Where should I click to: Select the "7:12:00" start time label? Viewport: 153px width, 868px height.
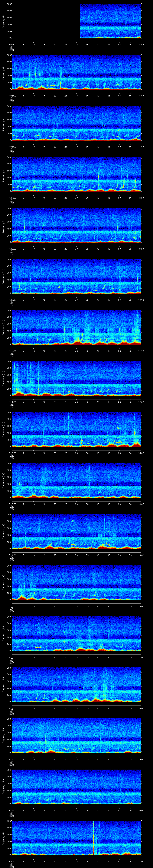point(12,453)
